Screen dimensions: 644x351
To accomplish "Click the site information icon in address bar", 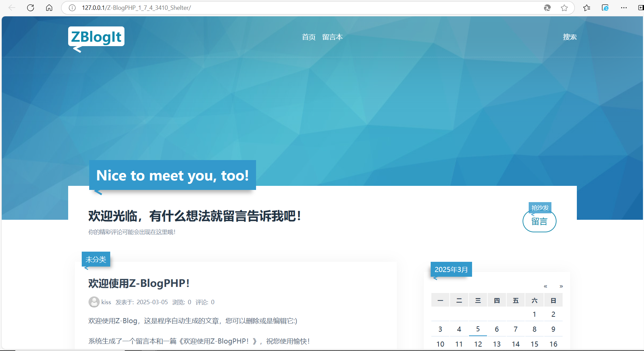I will (72, 8).
